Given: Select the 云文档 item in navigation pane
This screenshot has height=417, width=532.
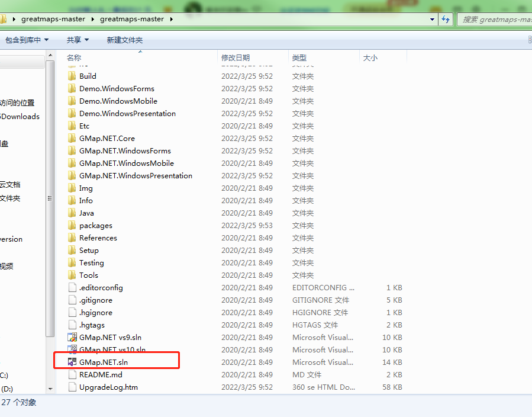Looking at the screenshot, I should [10, 185].
